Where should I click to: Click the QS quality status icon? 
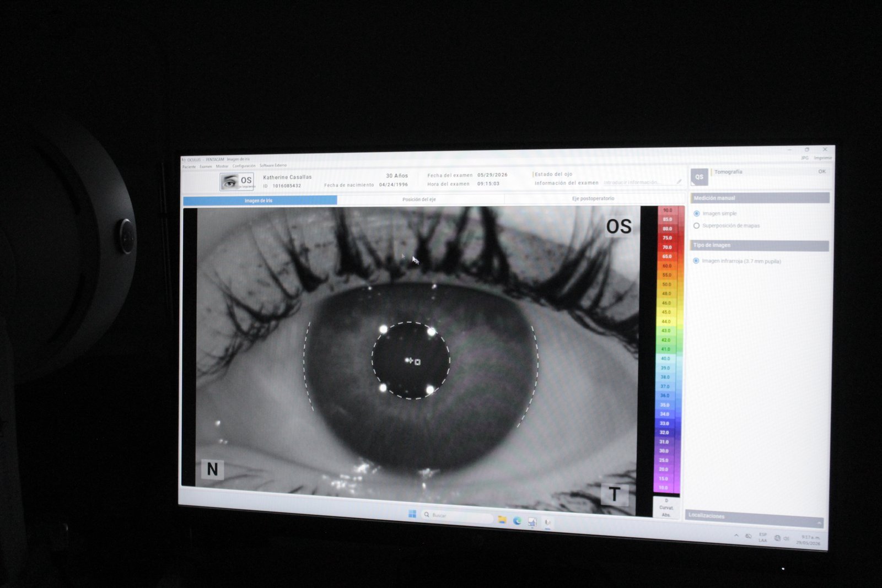[x=699, y=177]
